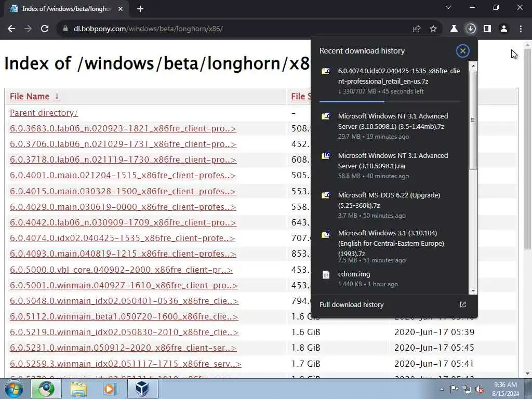The width and height of the screenshot is (532, 399).
Task: Click the MS-DOS 6.22 Upgrade file icon
Action: (326, 195)
